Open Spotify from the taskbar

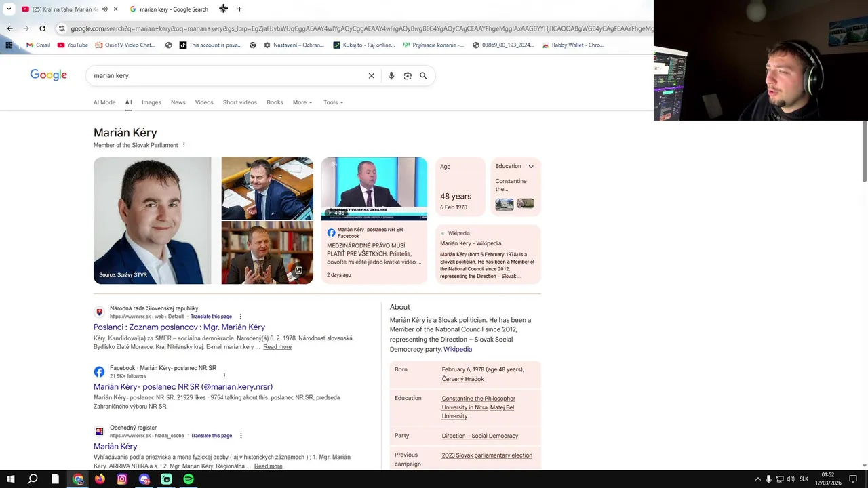point(189,479)
